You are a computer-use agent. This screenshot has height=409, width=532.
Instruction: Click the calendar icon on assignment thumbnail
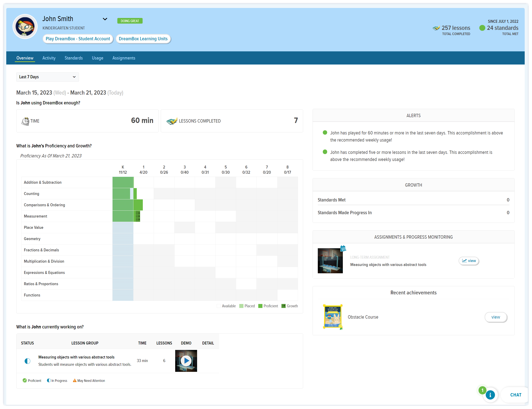[x=343, y=249]
